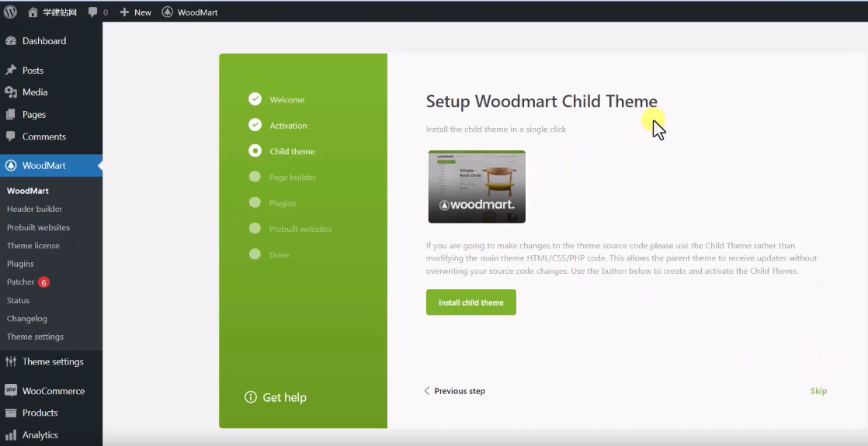Click the Prebuilt websites step dot
This screenshot has height=446, width=868.
click(x=255, y=228)
